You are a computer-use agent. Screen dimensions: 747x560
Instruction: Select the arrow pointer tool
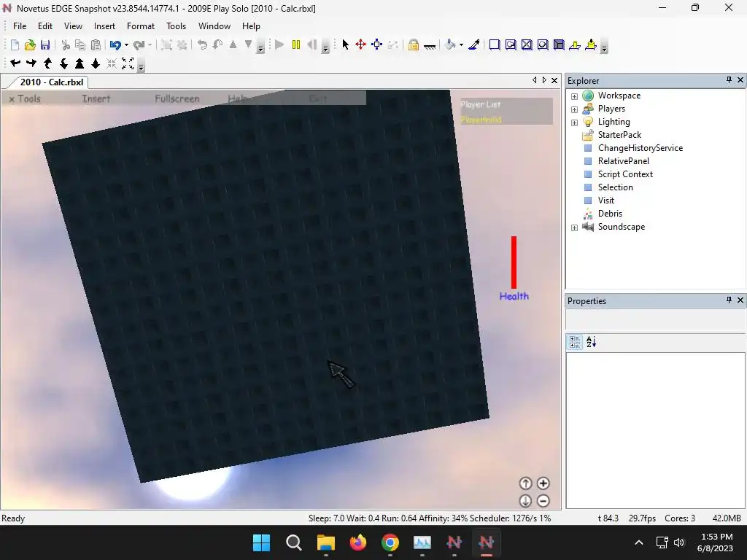(345, 44)
